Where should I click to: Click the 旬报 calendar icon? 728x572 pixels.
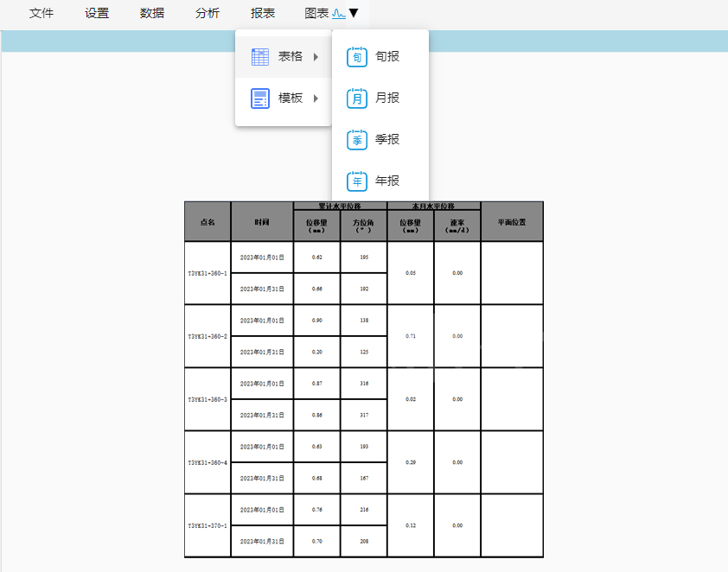tap(357, 57)
